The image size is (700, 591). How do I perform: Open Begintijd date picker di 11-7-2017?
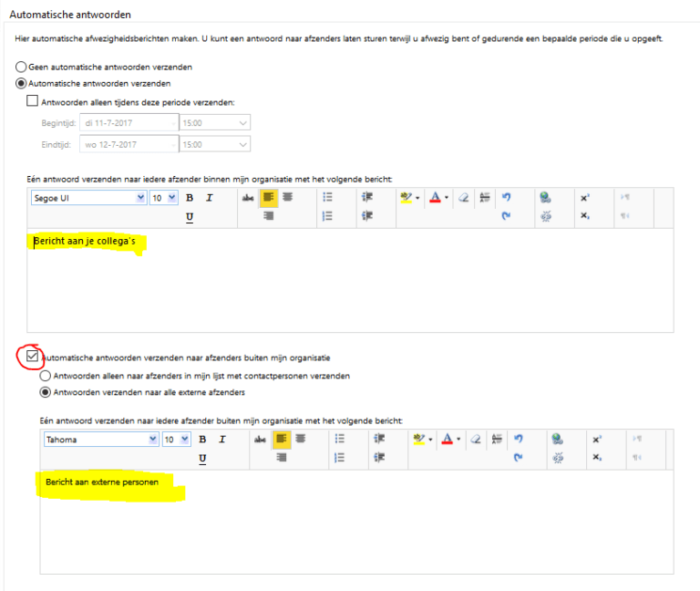pos(129,123)
